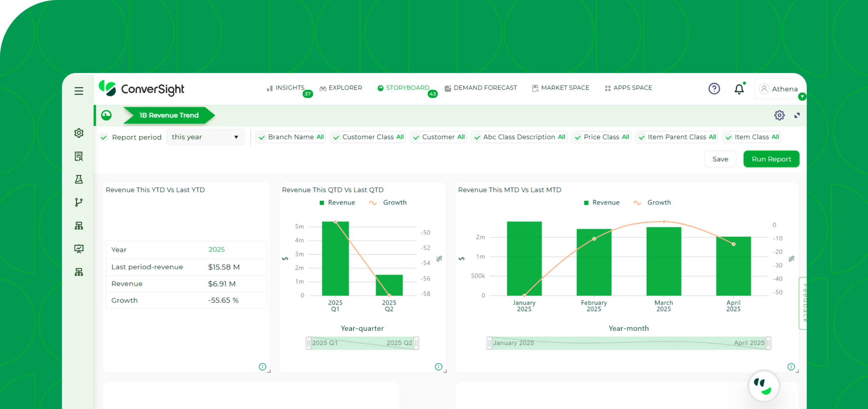Click the Storyboard badge showing 43

433,94
